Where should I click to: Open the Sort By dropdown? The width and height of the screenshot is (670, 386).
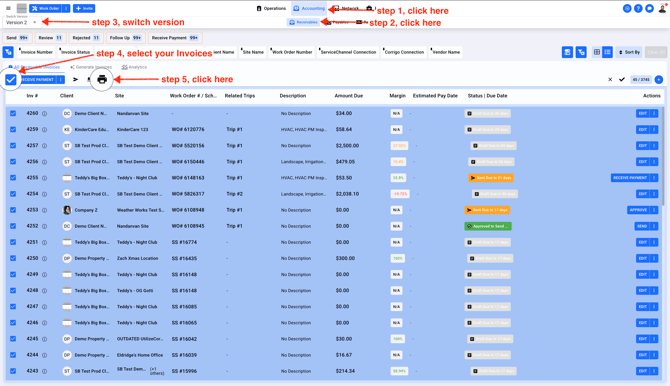tap(629, 52)
